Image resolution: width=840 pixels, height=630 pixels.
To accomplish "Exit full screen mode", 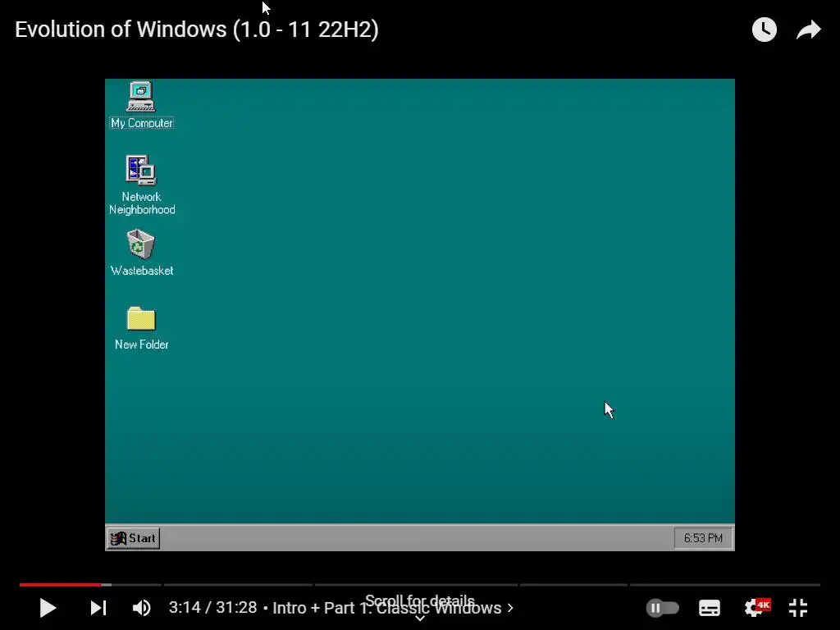I will point(798,608).
